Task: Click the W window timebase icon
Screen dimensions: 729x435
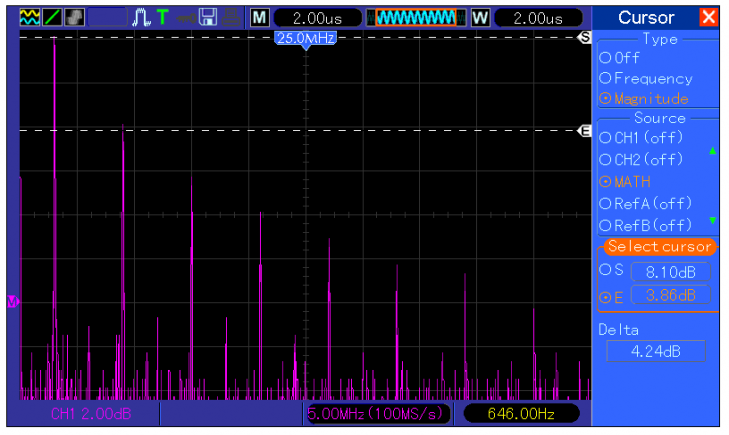Action: point(480,18)
